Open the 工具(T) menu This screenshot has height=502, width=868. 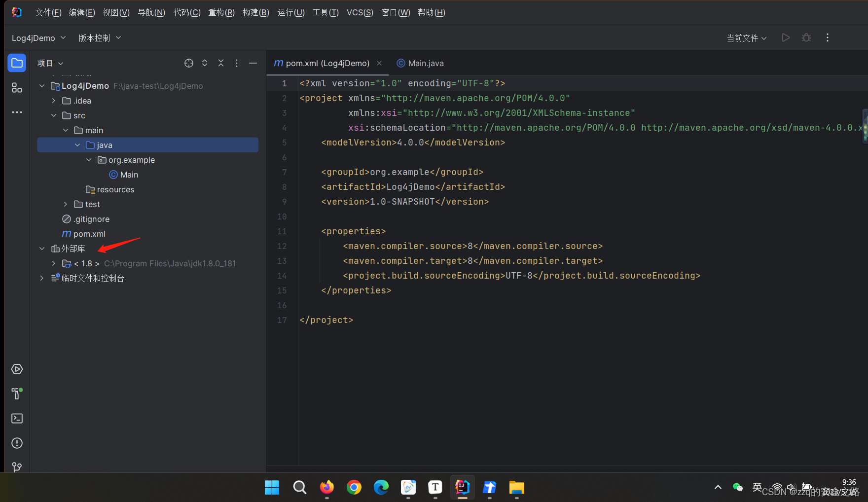[325, 12]
